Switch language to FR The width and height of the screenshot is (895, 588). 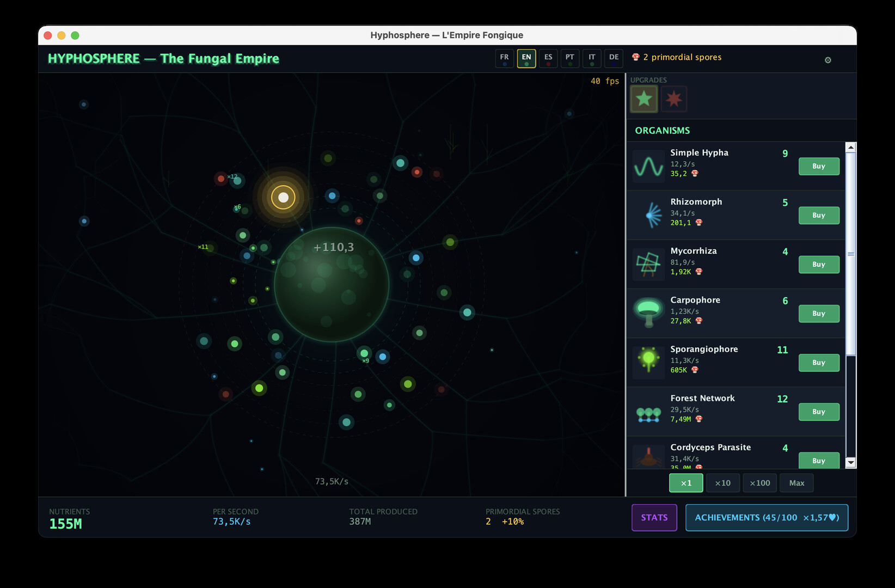(x=504, y=58)
